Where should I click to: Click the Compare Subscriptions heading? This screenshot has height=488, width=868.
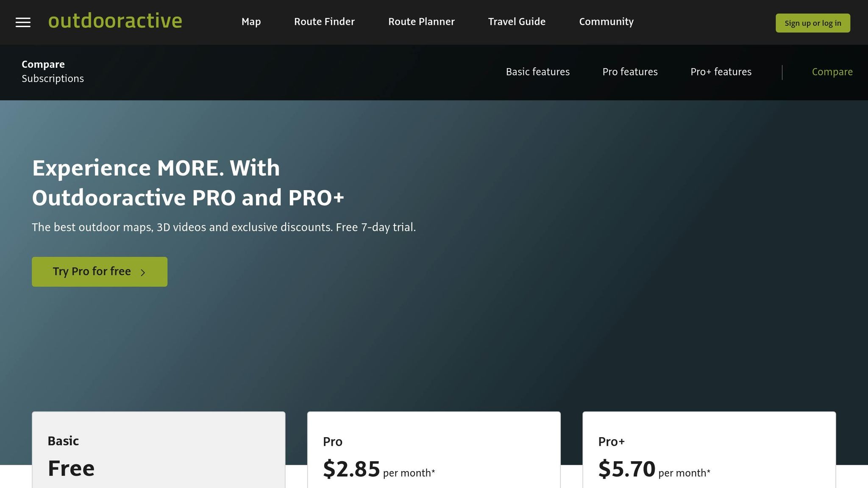tap(53, 71)
